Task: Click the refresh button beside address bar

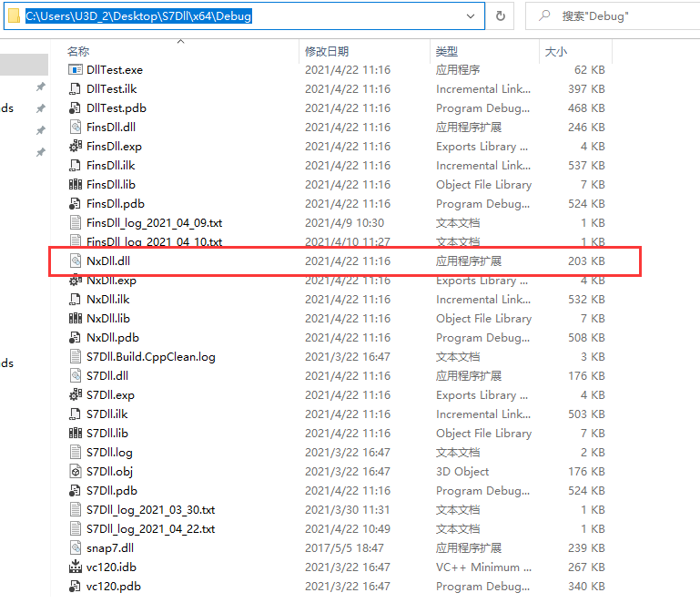Action: click(x=501, y=16)
